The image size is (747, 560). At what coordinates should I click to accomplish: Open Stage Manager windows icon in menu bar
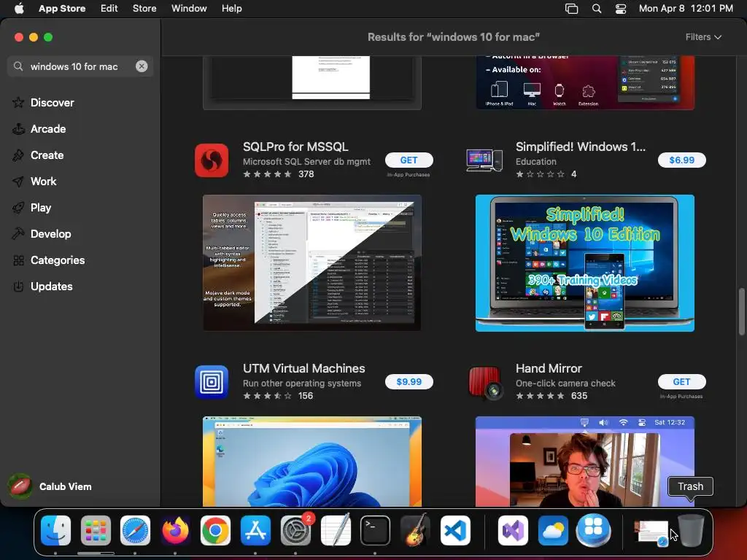(x=571, y=9)
